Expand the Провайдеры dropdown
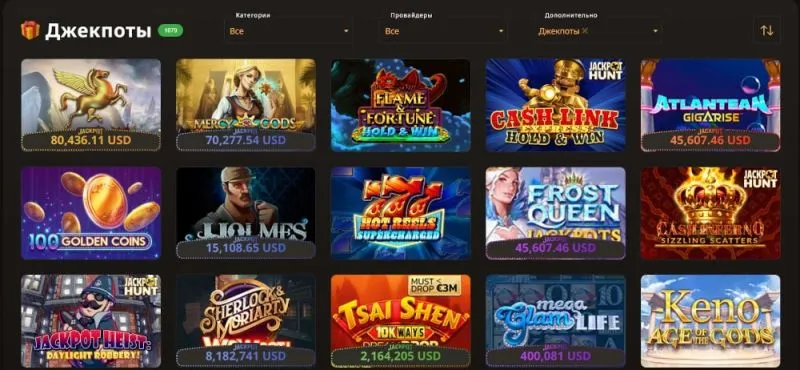This screenshot has width=800, height=370. (443, 31)
